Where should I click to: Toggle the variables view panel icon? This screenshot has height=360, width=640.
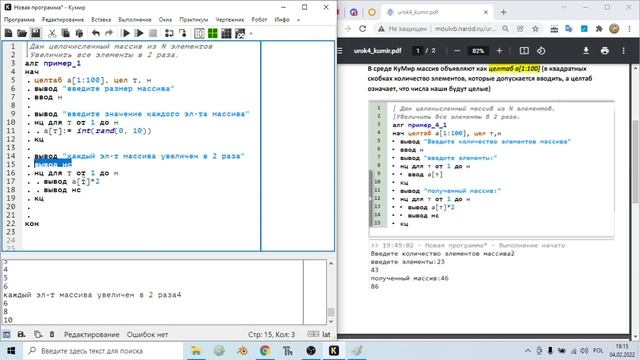(199, 33)
